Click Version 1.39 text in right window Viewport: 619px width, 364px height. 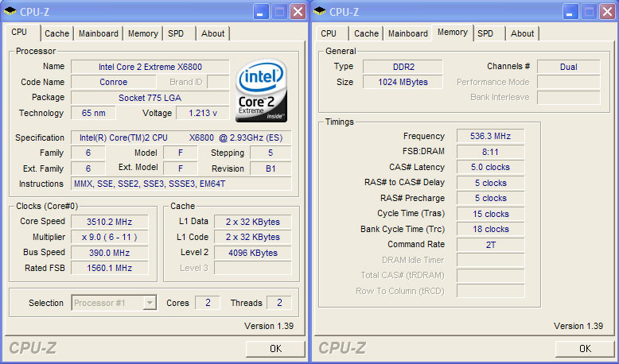pyautogui.click(x=578, y=326)
